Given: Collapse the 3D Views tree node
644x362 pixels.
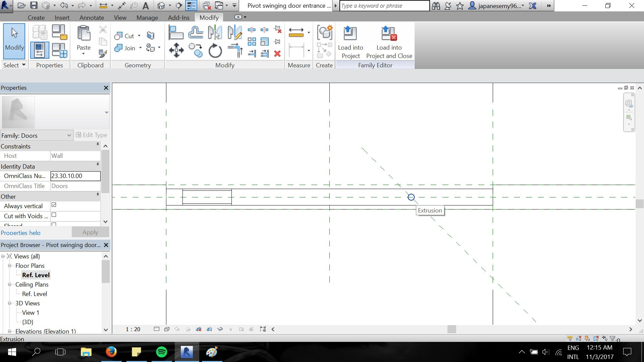Looking at the screenshot, I should tap(10, 303).
